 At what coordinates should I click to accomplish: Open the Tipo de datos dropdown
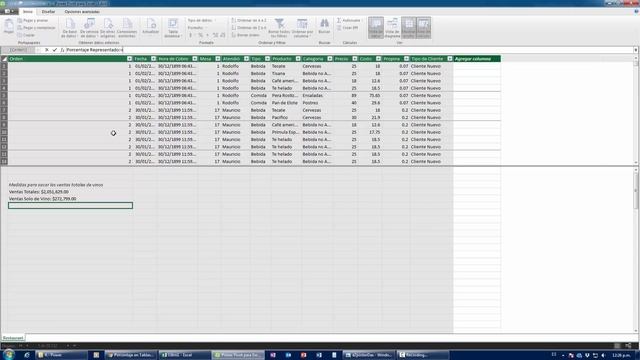(x=202, y=20)
